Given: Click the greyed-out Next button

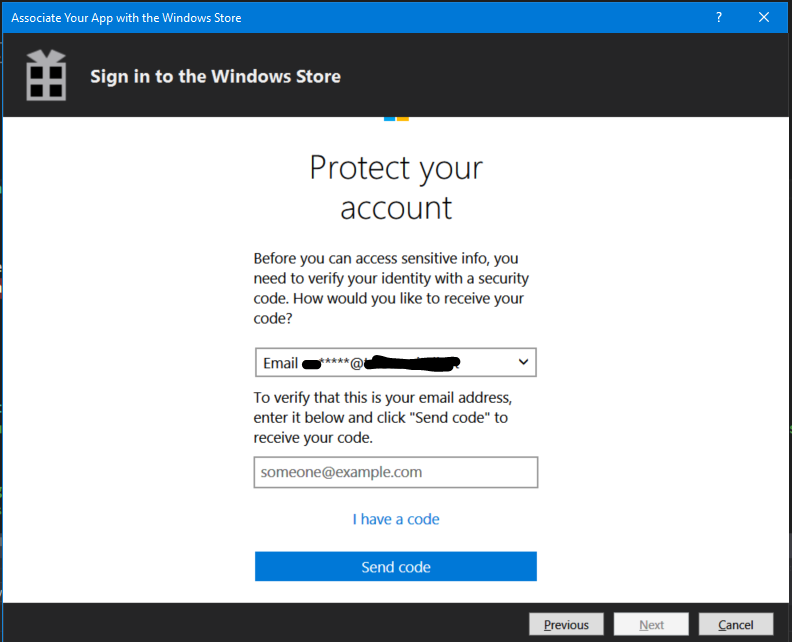Looking at the screenshot, I should tap(651, 625).
